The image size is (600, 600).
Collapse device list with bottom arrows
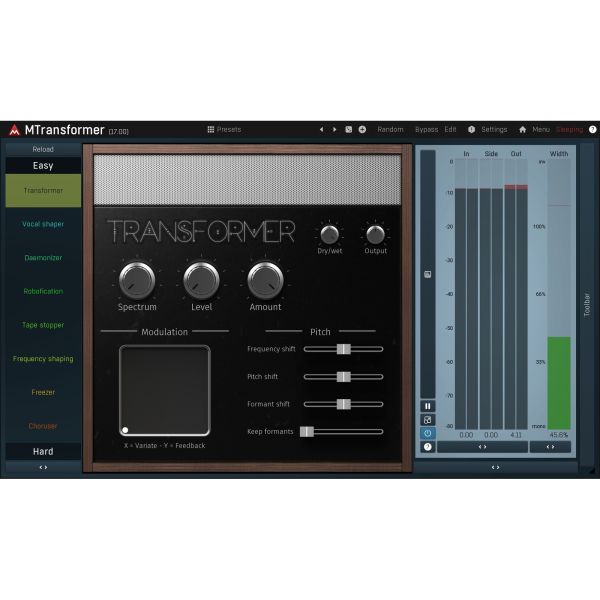[43, 467]
